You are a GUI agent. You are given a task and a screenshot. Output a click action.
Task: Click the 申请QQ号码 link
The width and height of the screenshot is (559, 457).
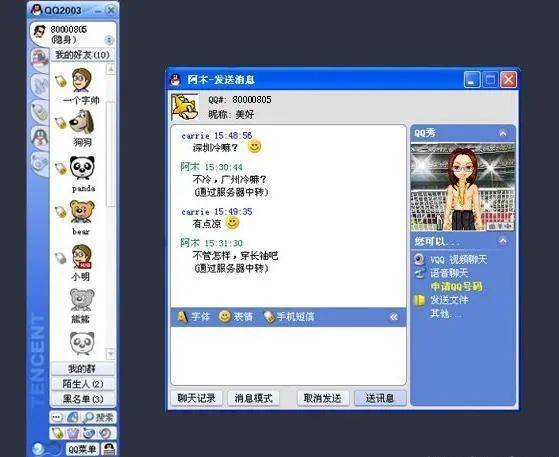pos(456,287)
